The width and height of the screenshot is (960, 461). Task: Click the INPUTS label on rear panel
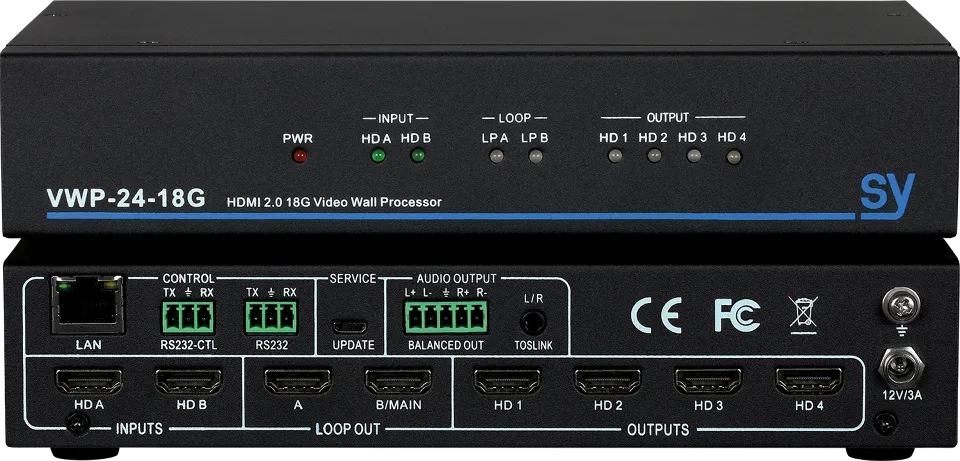pyautogui.click(x=140, y=429)
